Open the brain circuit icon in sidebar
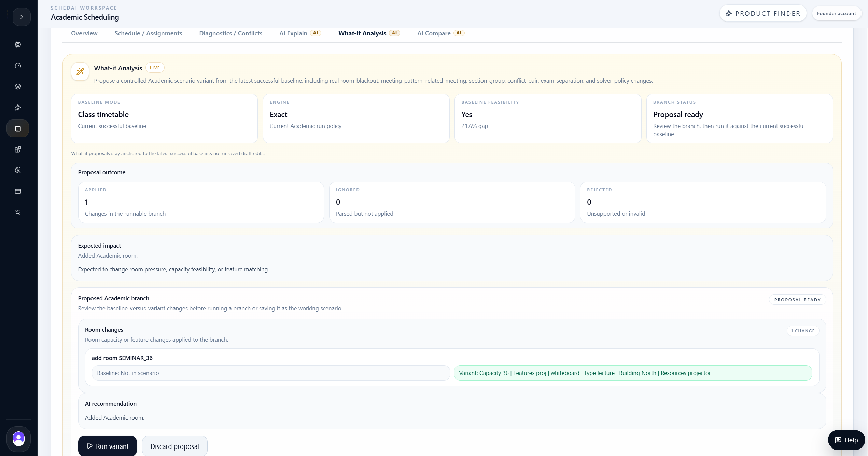The image size is (868, 456). 18,170
